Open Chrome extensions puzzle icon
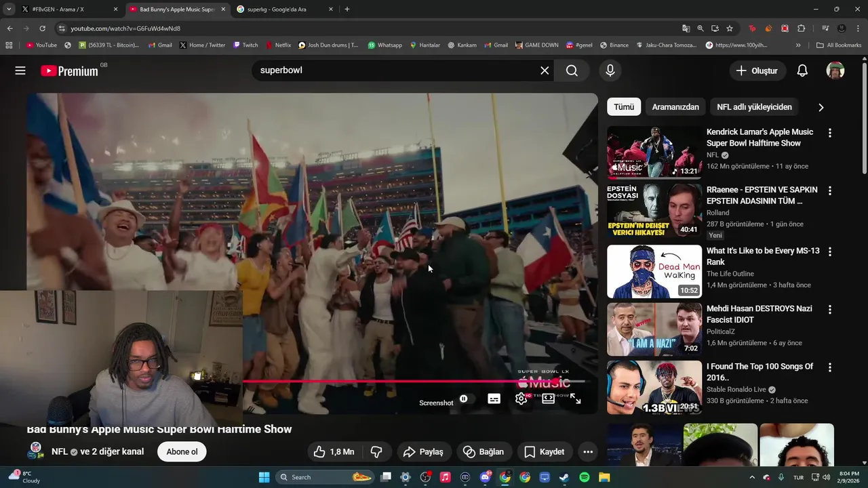Screen dimensions: 868x488 [x=801, y=28]
